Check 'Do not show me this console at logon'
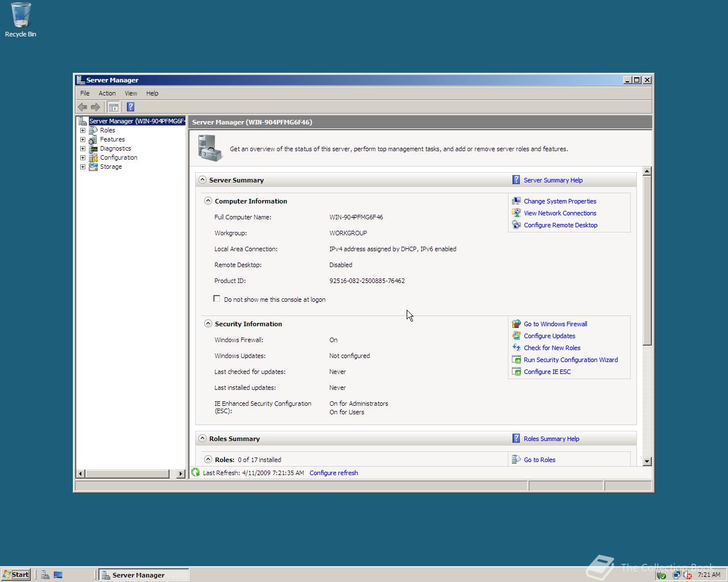This screenshot has width=728, height=582. pos(217,298)
